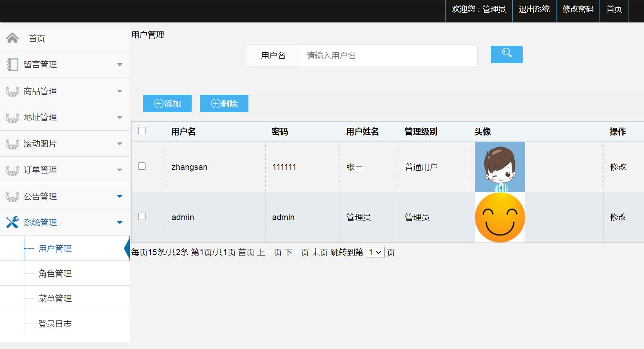644x349 pixels.
Task: Click the notebook icon beside 留言管理
Action: (x=12, y=64)
